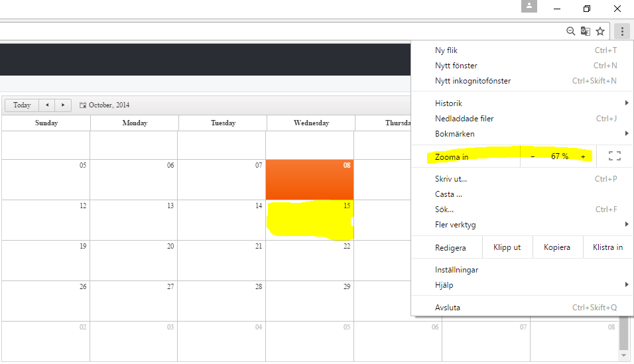The height and width of the screenshot is (364, 634).
Task: Select the greyed November 07 cell
Action: pos(486,341)
